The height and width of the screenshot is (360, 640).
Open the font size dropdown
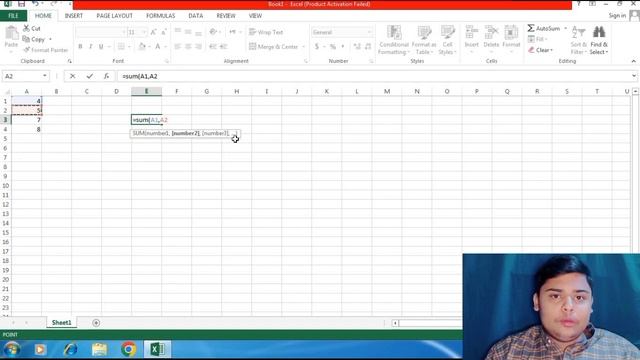(x=143, y=32)
